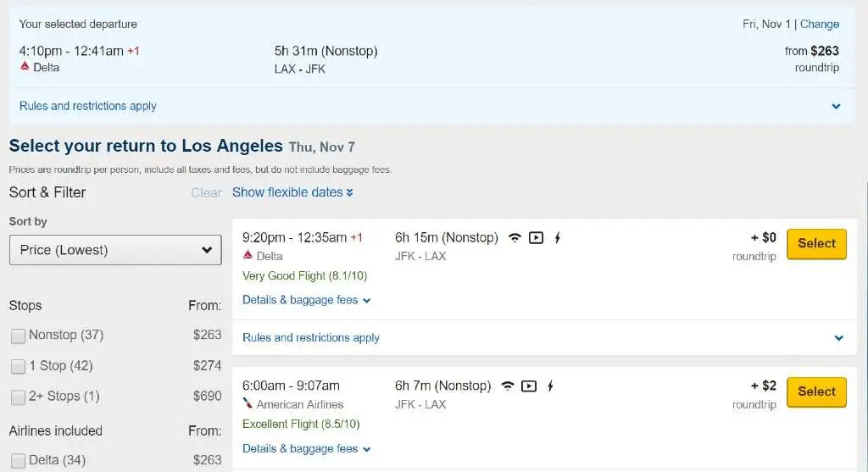Click the video entertainment icon on the American Airlines flight
The image size is (868, 472).
coord(529,386)
